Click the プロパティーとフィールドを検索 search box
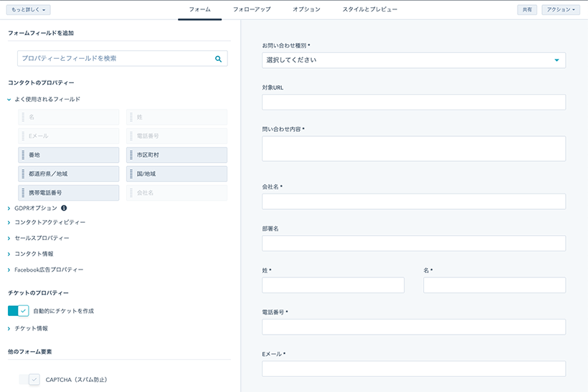Viewport: 588px width, 392px height. click(122, 59)
